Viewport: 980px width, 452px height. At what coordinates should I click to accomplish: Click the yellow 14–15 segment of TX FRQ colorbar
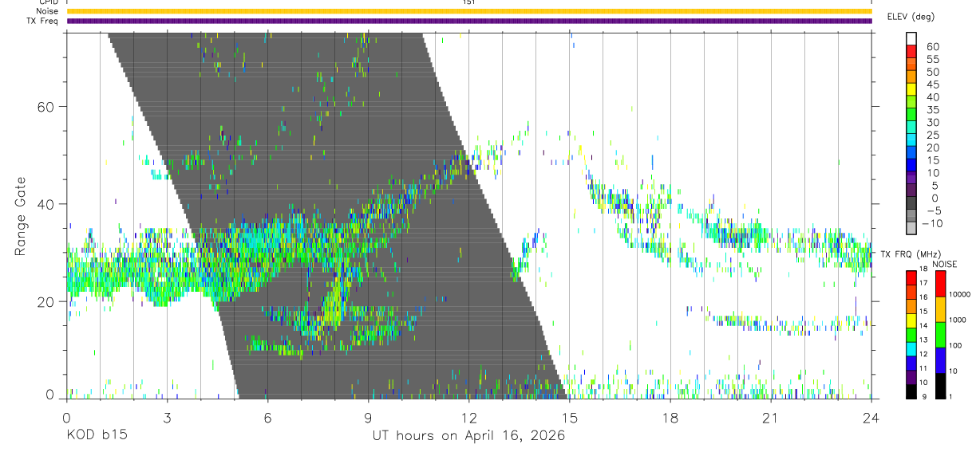[x=911, y=320]
